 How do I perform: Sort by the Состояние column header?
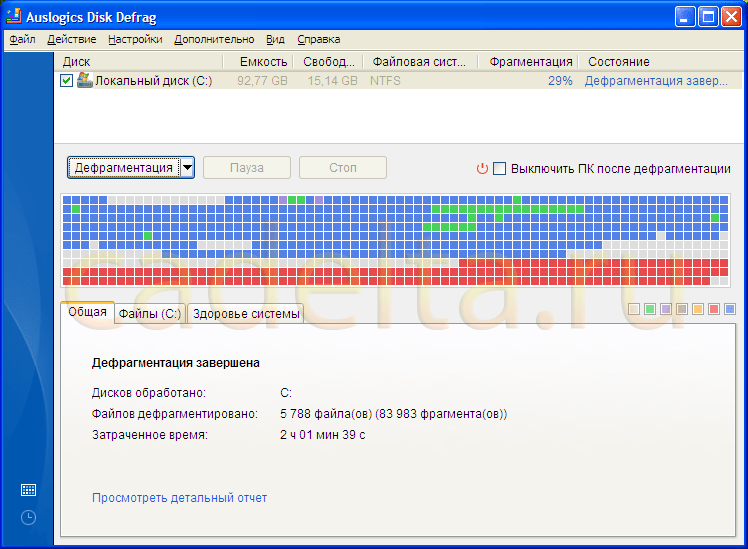click(661, 62)
